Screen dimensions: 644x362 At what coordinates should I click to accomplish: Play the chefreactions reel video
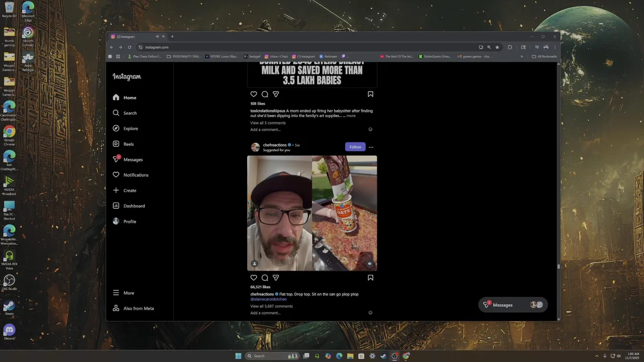click(312, 213)
